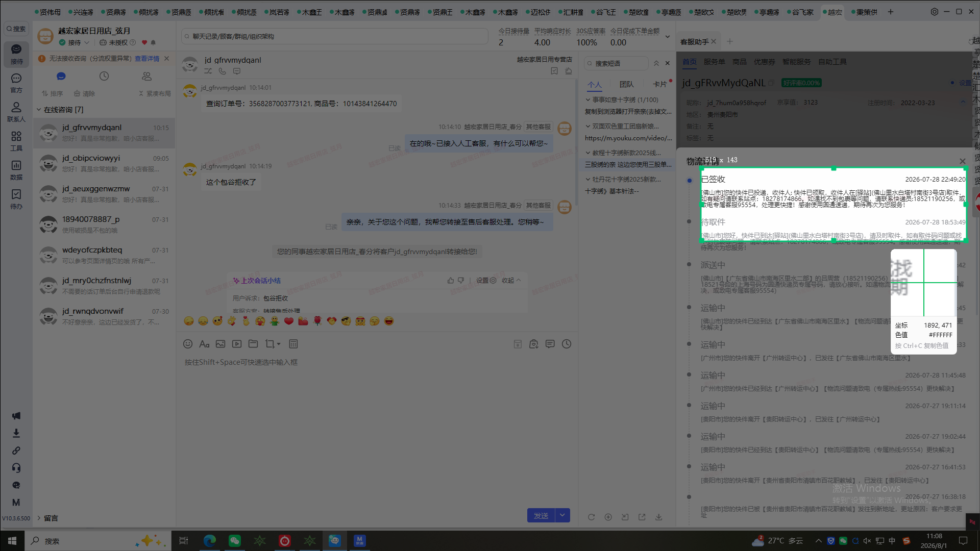Open conversation with 18940078887_p
This screenshot has height=551, width=980.
104,224
